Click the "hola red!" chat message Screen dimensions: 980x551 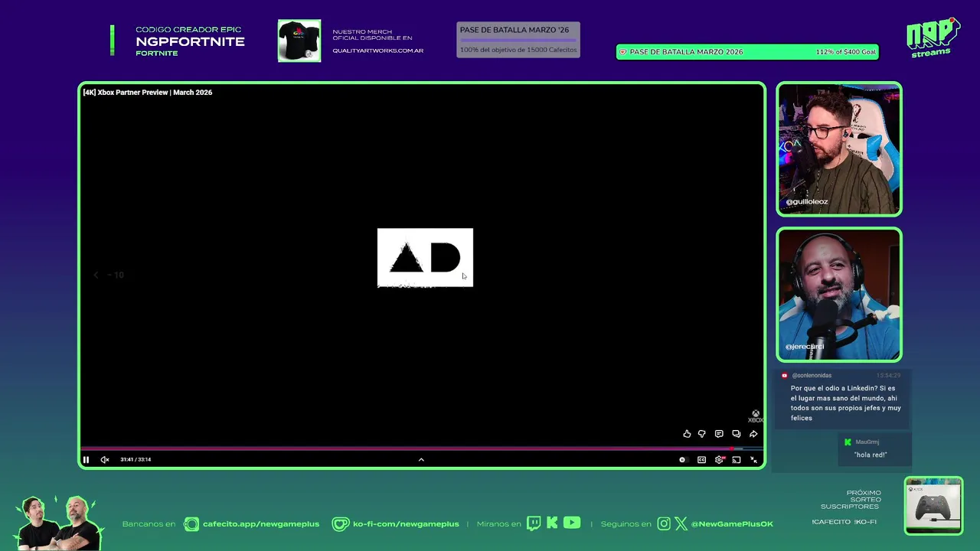click(x=871, y=455)
